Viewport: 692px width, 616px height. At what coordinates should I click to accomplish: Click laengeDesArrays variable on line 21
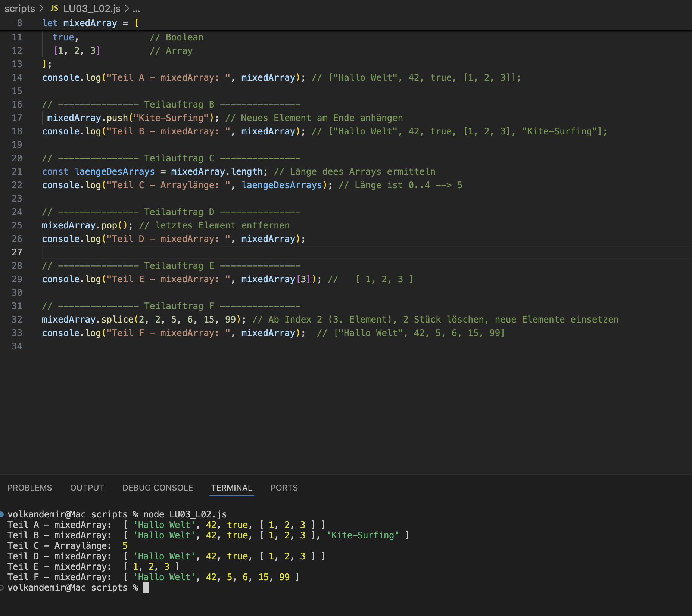[x=115, y=172]
